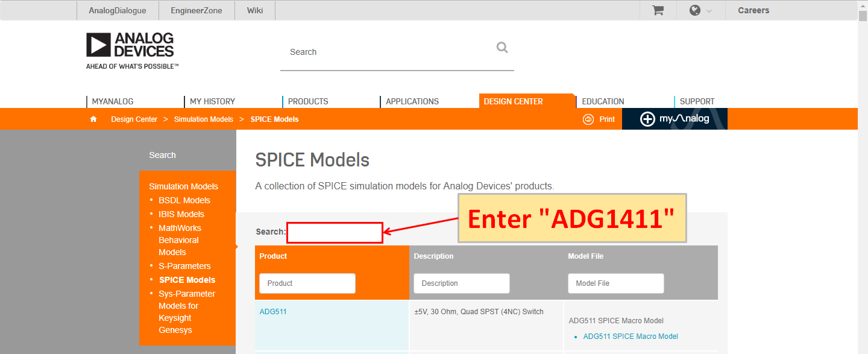The height and width of the screenshot is (354, 868).
Task: Click the Analog Devices logo
Action: click(x=130, y=49)
